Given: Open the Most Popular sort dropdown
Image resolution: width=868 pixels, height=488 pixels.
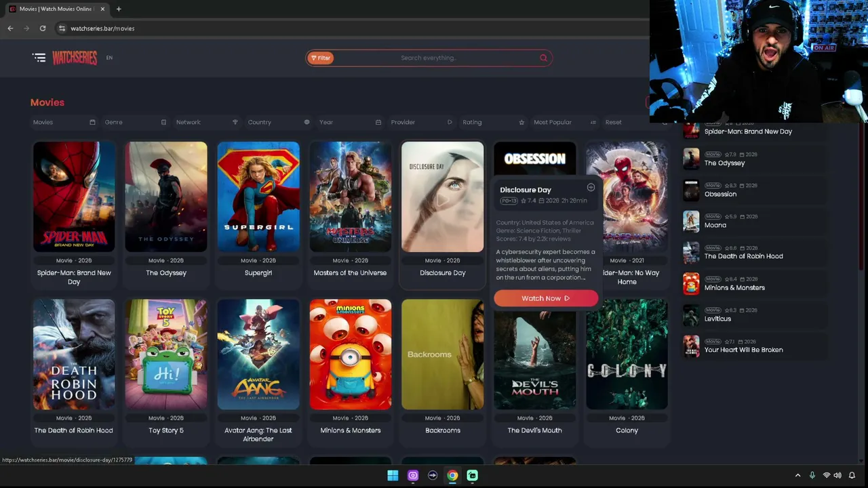Looking at the screenshot, I should coord(564,122).
